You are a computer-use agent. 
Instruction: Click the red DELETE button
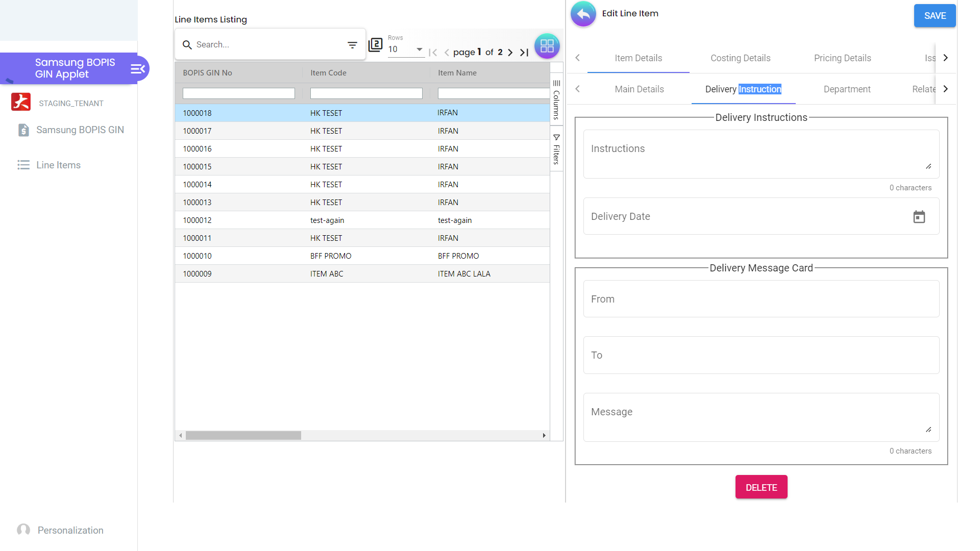tap(761, 487)
